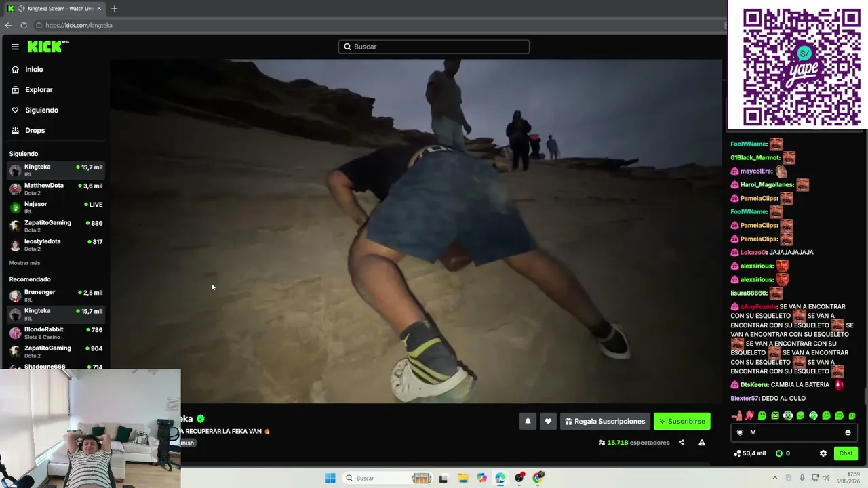The height and width of the screenshot is (488, 868).
Task: Click the green Suscribirse button
Action: (x=682, y=422)
